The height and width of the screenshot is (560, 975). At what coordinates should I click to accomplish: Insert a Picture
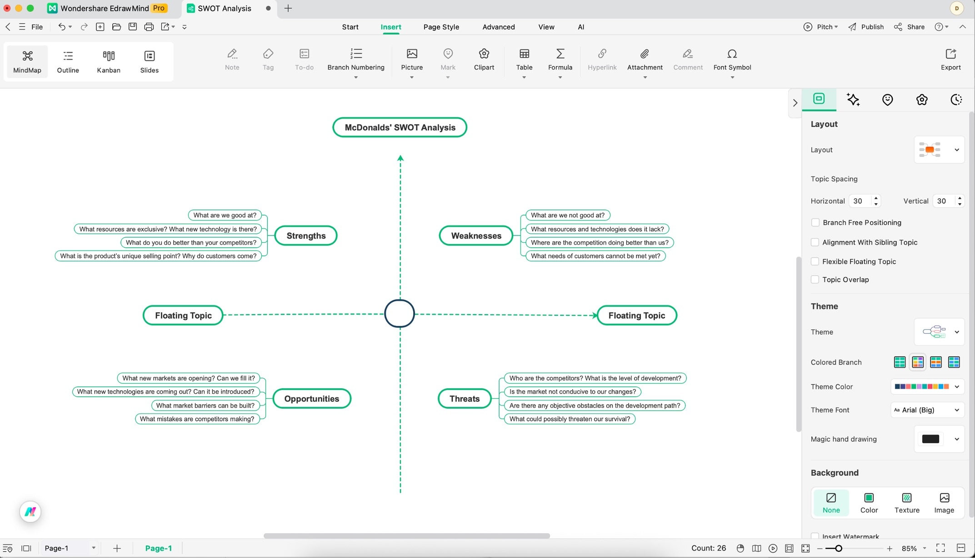(412, 60)
